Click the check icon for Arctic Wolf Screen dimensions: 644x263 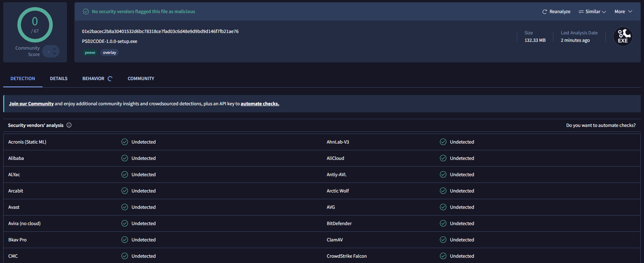pyautogui.click(x=443, y=191)
